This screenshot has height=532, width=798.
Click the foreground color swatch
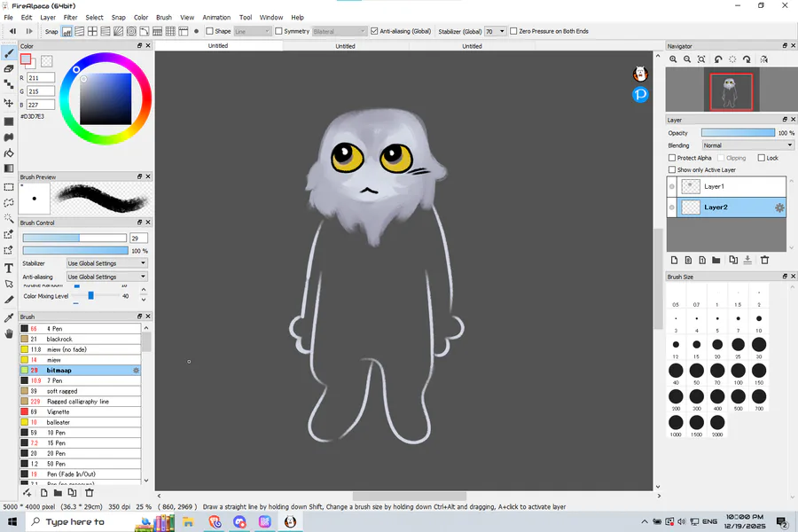point(26,59)
